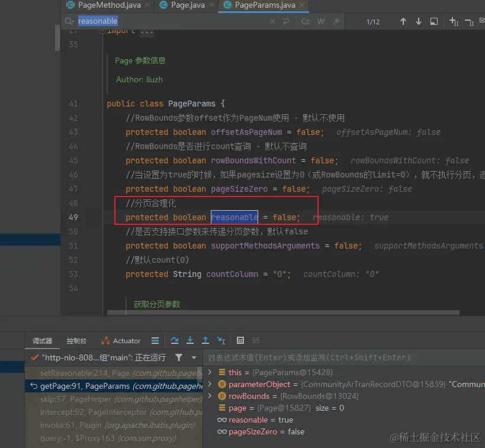
Task: Select frame getPage:91, PageParams
Action: point(113,386)
